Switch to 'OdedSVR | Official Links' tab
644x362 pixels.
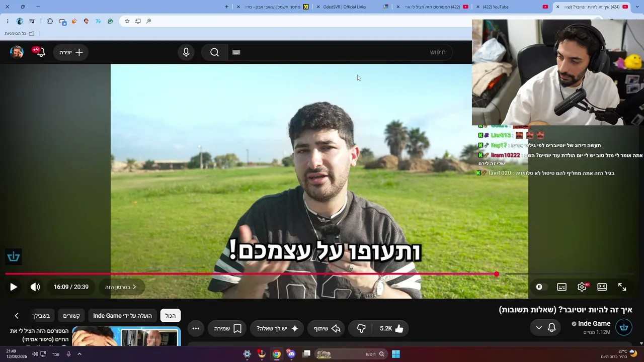[352, 7]
